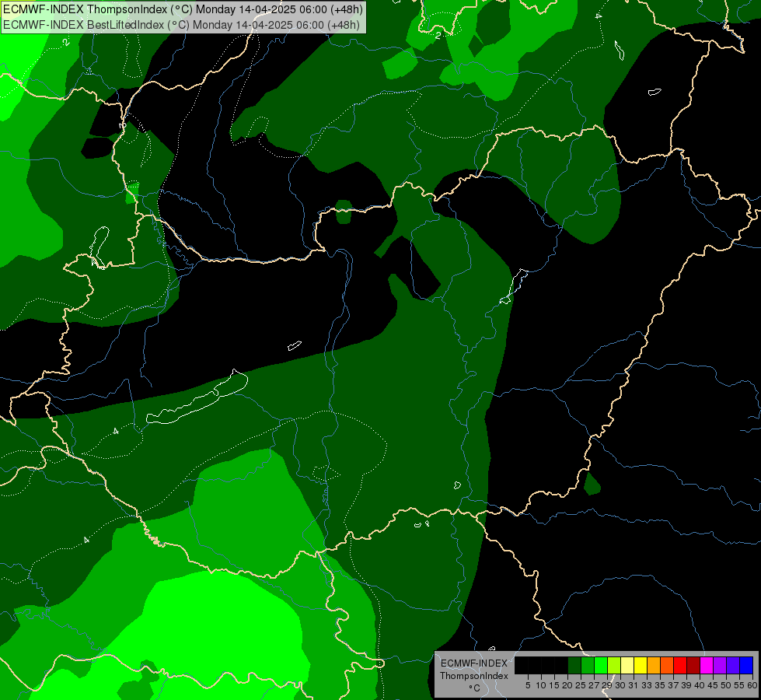Click the legend tick value 30
The height and width of the screenshot is (700, 761).
[x=620, y=685]
